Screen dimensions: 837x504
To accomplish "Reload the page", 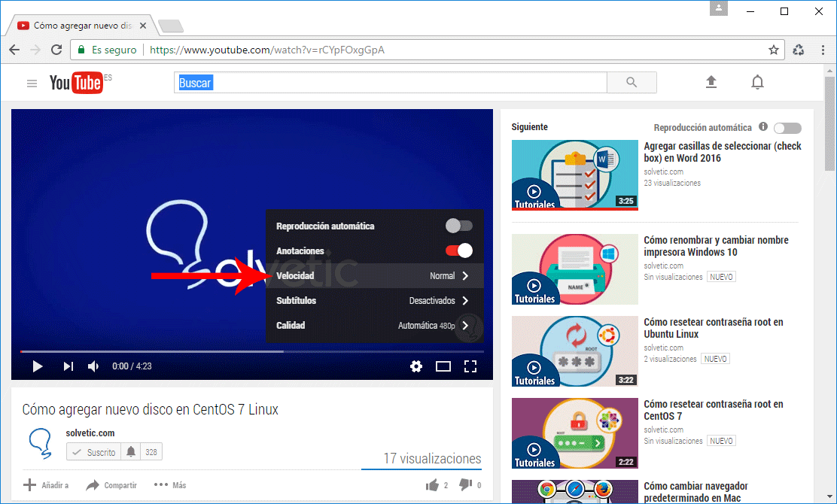I will click(56, 50).
